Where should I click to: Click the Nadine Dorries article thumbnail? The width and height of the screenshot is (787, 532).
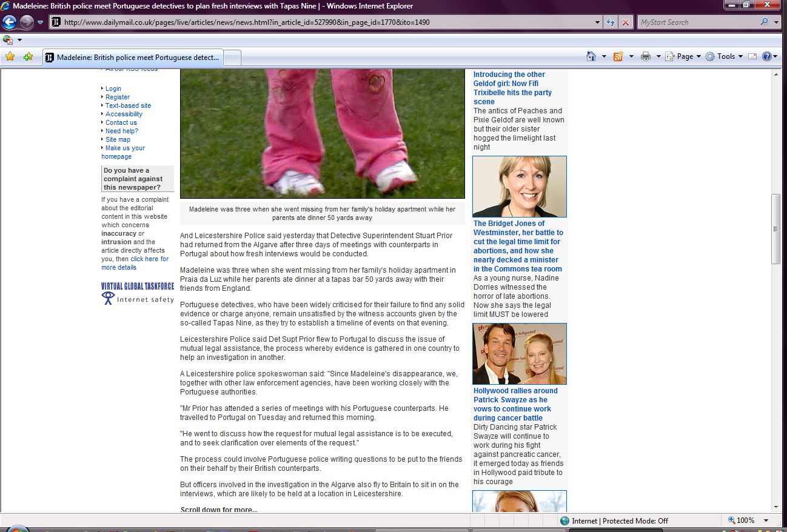[x=520, y=187]
